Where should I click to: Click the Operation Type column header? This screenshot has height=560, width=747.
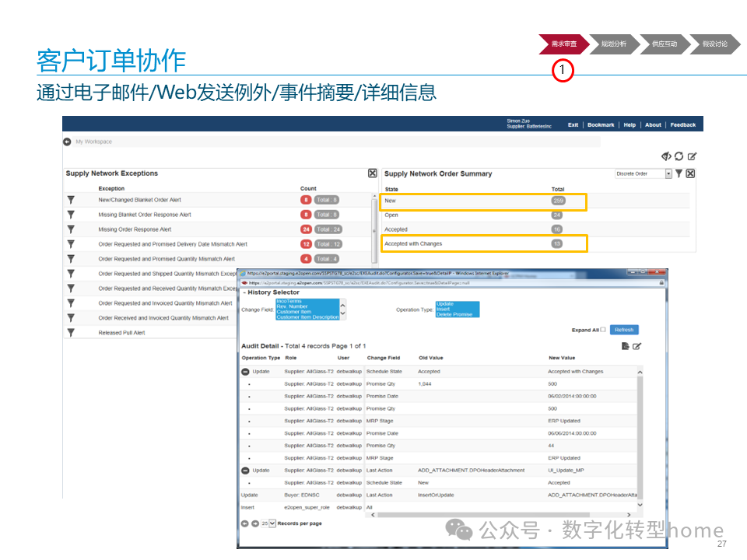pyautogui.click(x=261, y=358)
